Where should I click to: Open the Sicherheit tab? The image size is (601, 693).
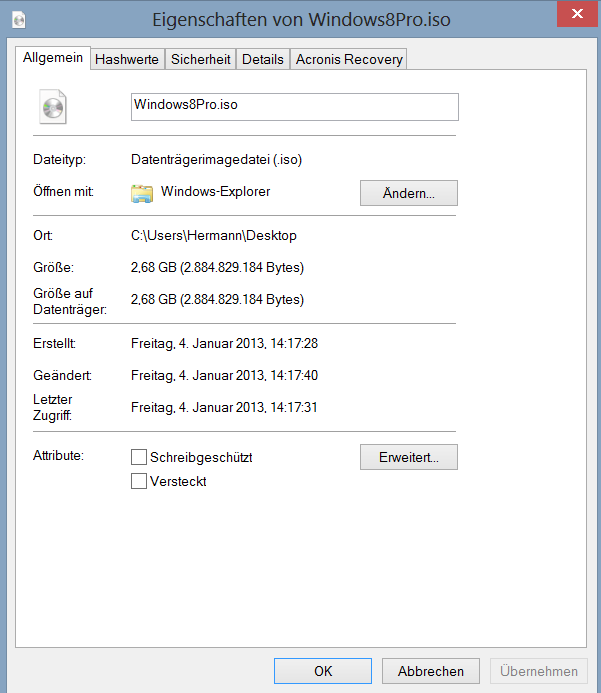[x=201, y=59]
